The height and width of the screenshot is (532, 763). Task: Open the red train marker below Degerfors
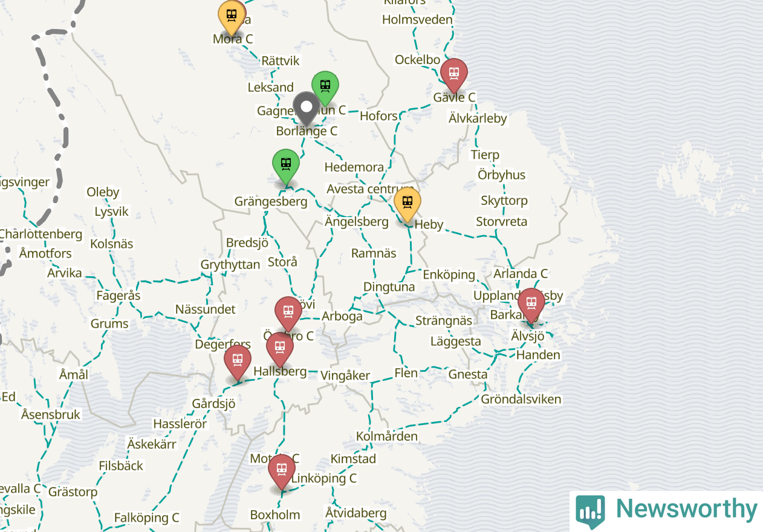(238, 361)
